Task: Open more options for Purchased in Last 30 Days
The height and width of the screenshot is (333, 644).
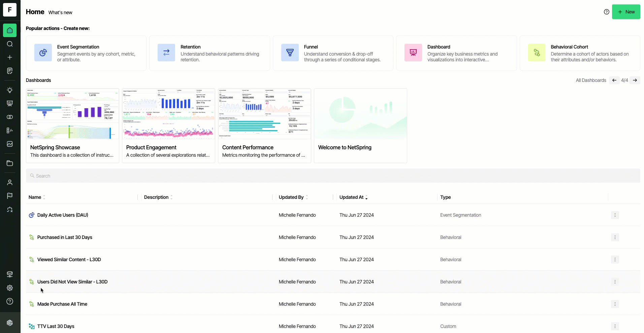Action: tap(615, 237)
